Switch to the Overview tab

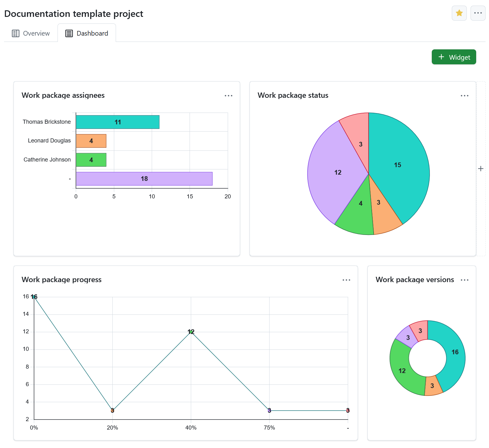[x=31, y=33]
